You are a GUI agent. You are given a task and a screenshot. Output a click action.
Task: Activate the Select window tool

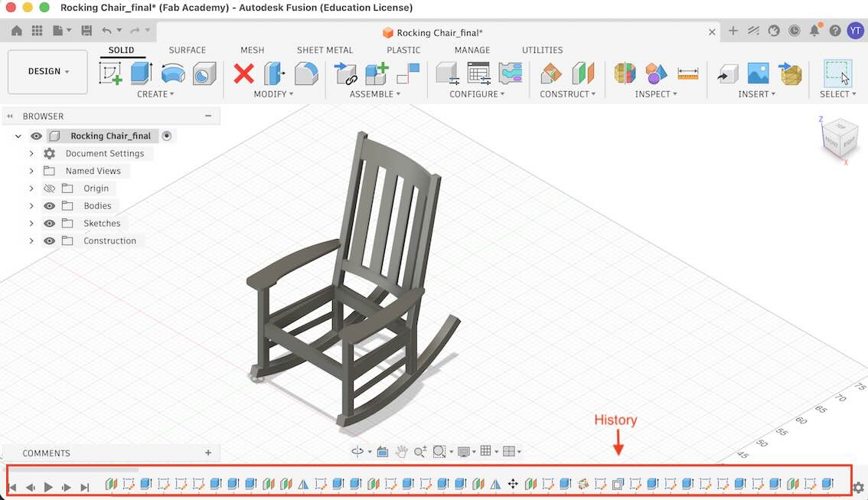pyautogui.click(x=837, y=73)
